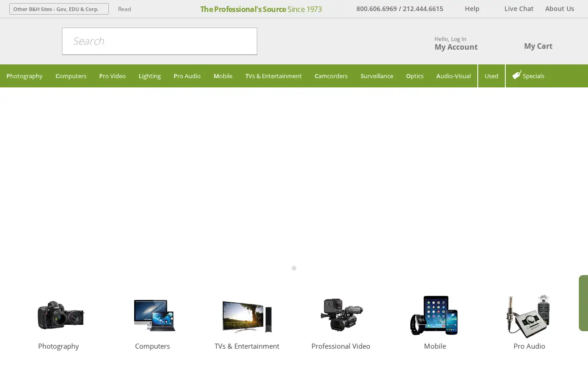Open the Photography category label link
This screenshot has height=368, width=588.
click(58, 346)
